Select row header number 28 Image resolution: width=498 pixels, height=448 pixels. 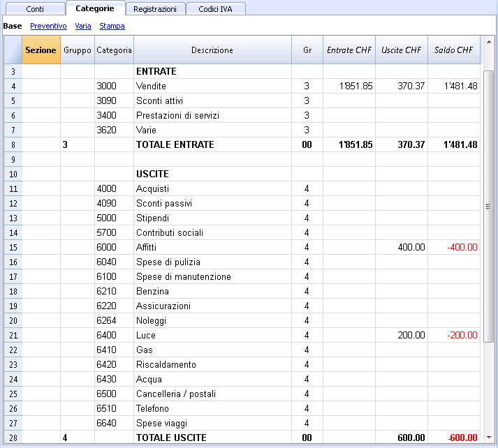coord(13,438)
